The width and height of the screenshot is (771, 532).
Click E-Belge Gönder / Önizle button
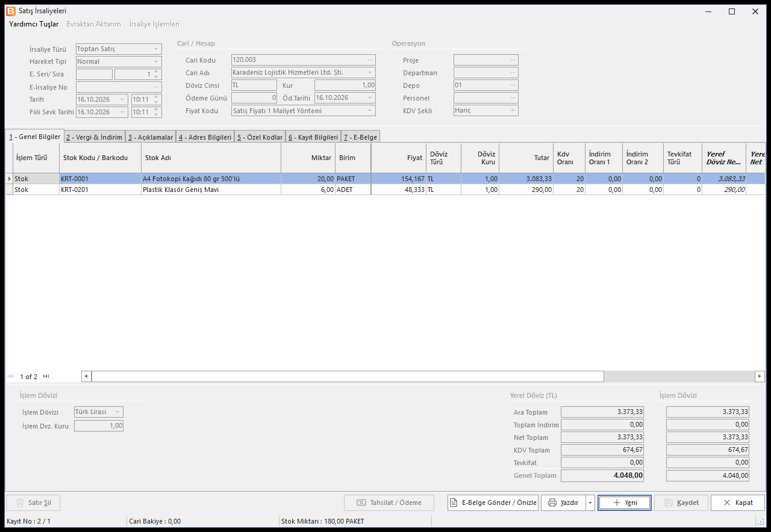pyautogui.click(x=492, y=503)
